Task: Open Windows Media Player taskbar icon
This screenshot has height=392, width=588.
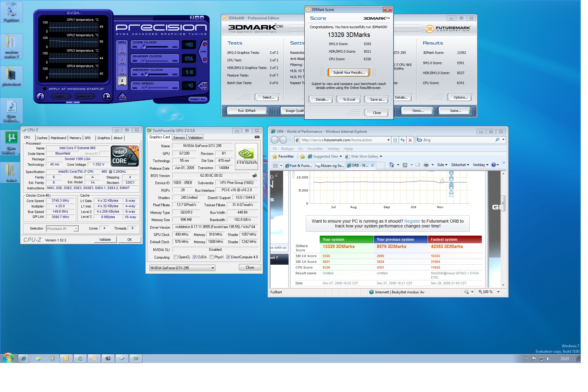Action: click(52, 358)
